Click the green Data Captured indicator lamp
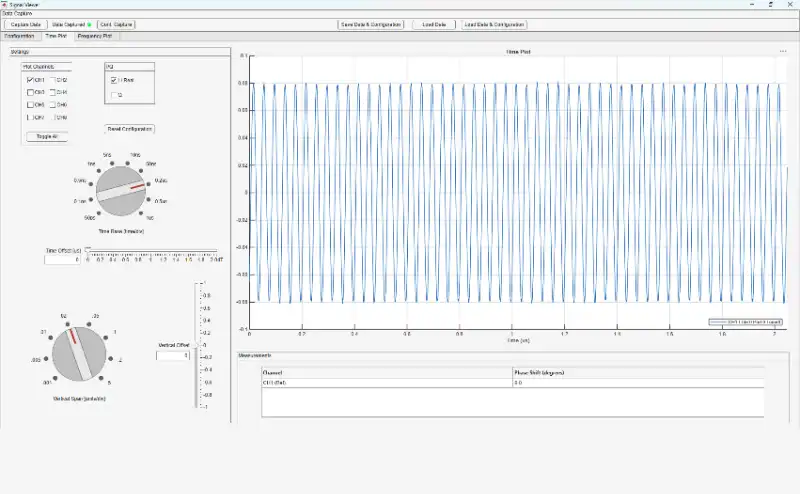The image size is (800, 494). [x=89, y=24]
